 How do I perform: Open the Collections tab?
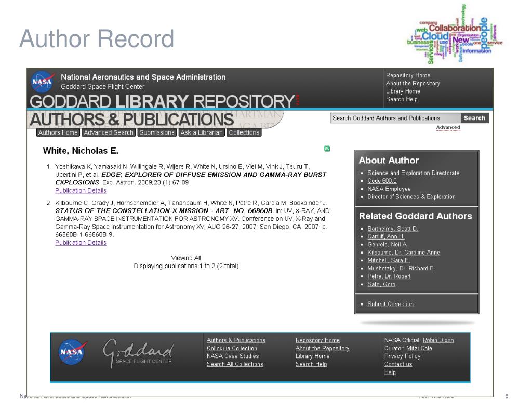pyautogui.click(x=244, y=132)
